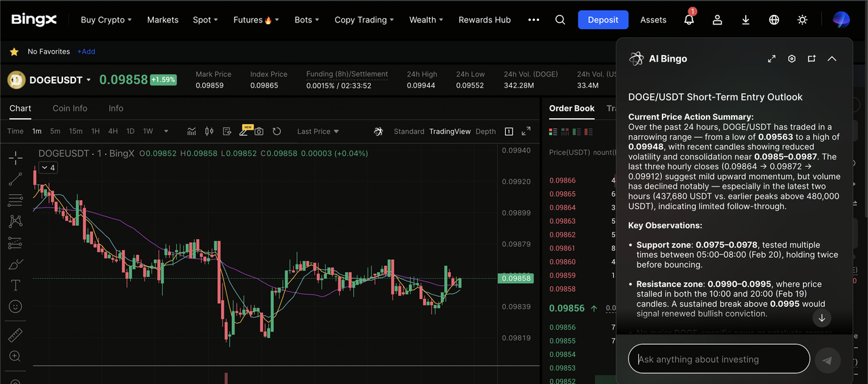
Task: Expand the DOGEUSDT pair selector
Action: click(88, 80)
